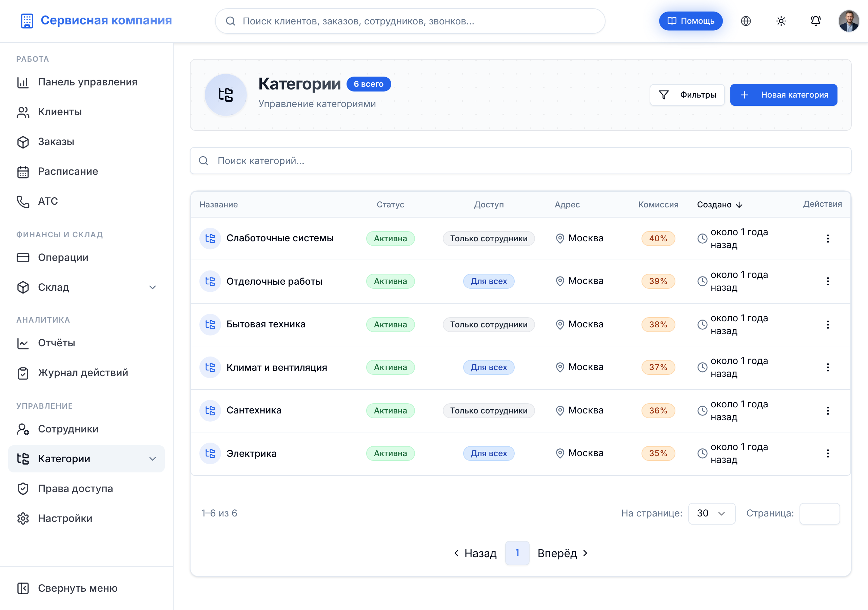Open the user avatar profile
This screenshot has height=610, width=868.
pos(848,21)
